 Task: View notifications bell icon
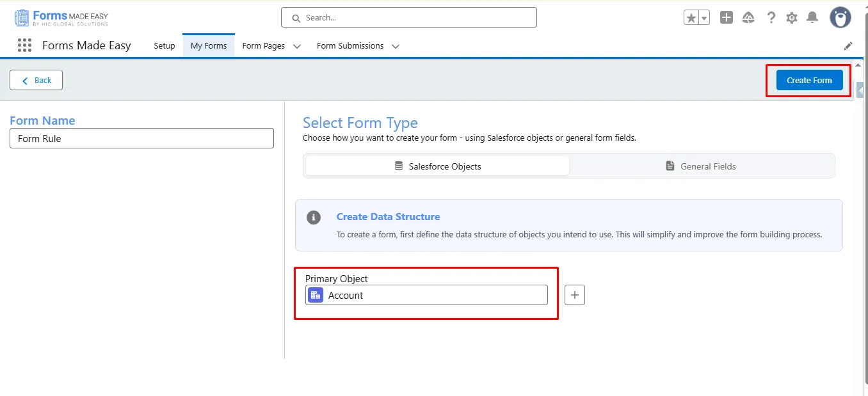coord(812,18)
